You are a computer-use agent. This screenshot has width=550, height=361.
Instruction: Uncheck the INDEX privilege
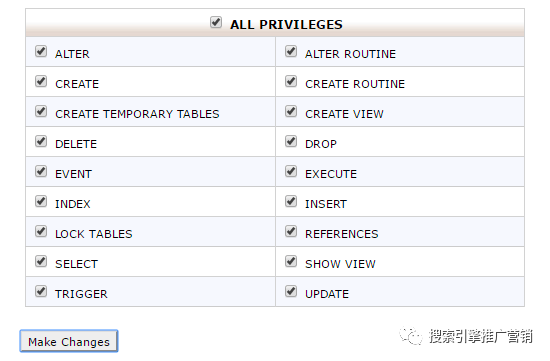[x=41, y=201]
